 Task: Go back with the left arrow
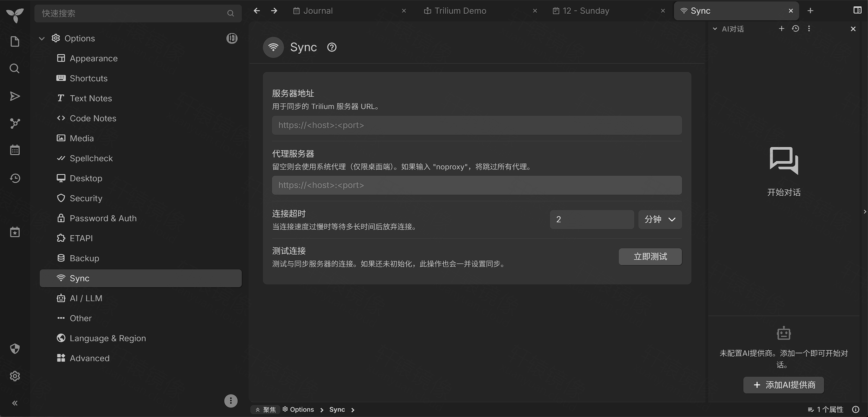click(x=257, y=11)
